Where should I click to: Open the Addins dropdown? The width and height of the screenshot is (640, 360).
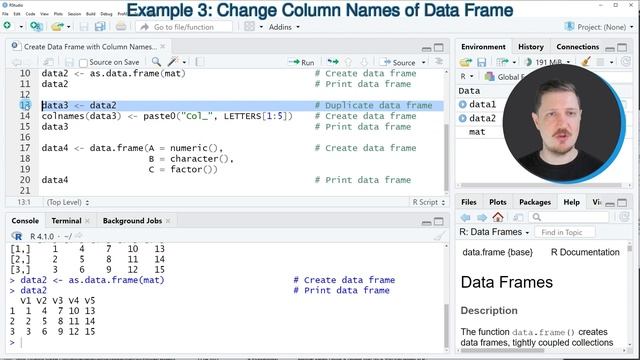click(x=284, y=27)
